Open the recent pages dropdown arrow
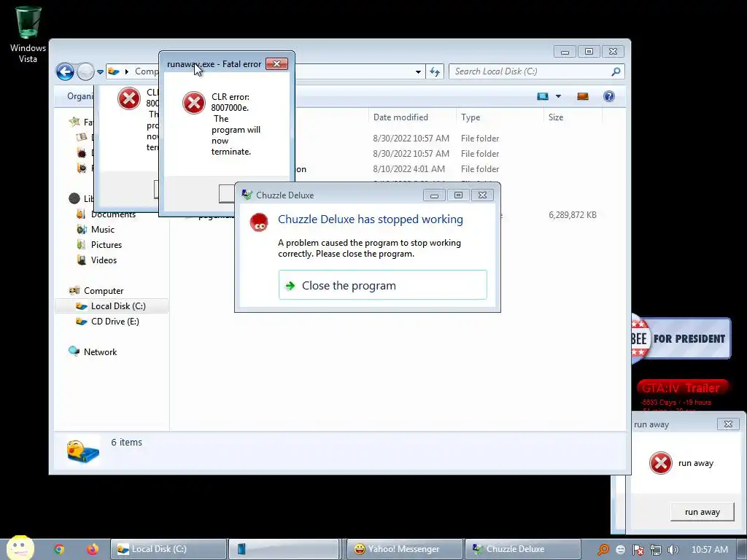Screen dimensions: 747x560 tap(100, 72)
